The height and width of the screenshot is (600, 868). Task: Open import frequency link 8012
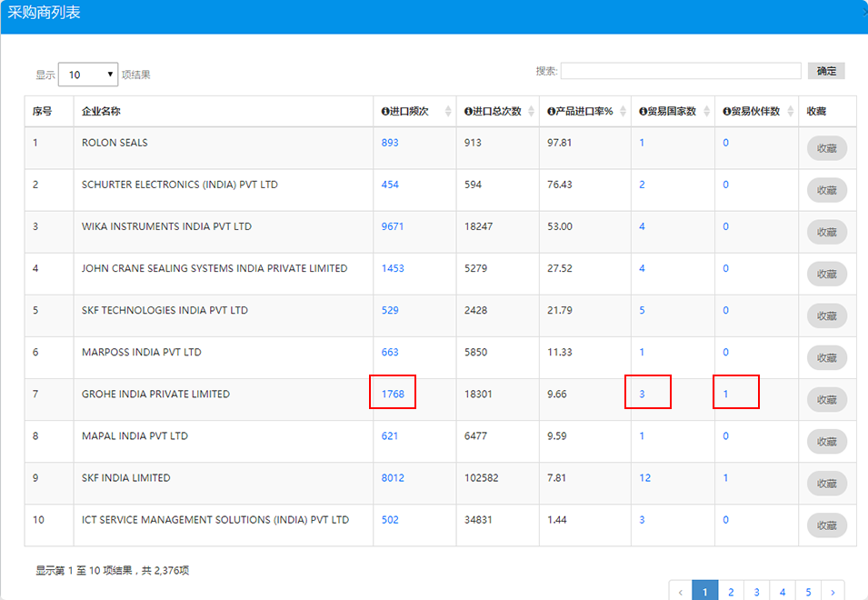click(393, 477)
